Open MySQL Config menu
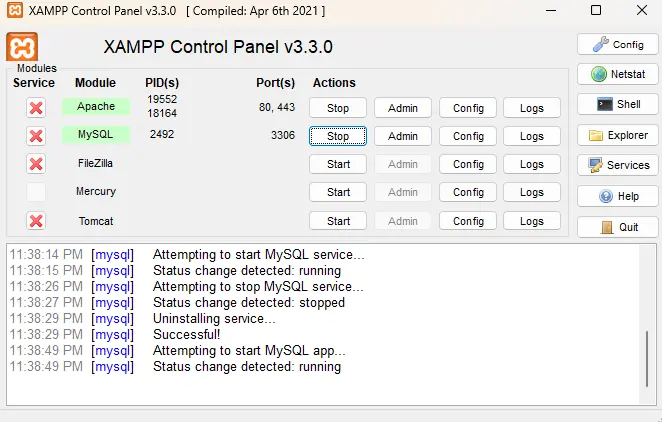This screenshot has width=662, height=422. click(468, 136)
